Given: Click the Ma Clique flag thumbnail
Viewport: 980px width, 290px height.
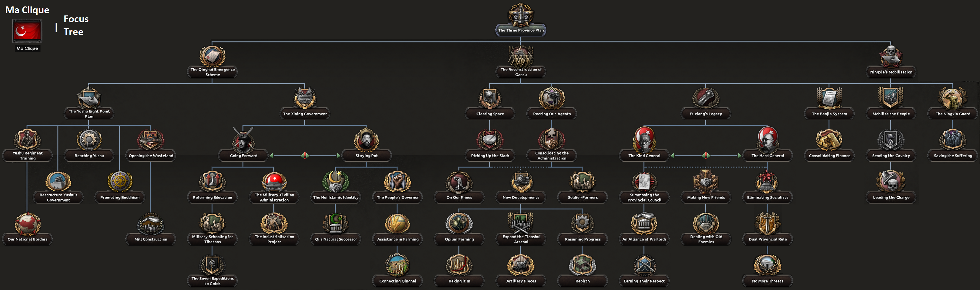Looking at the screenshot, I should [27, 31].
